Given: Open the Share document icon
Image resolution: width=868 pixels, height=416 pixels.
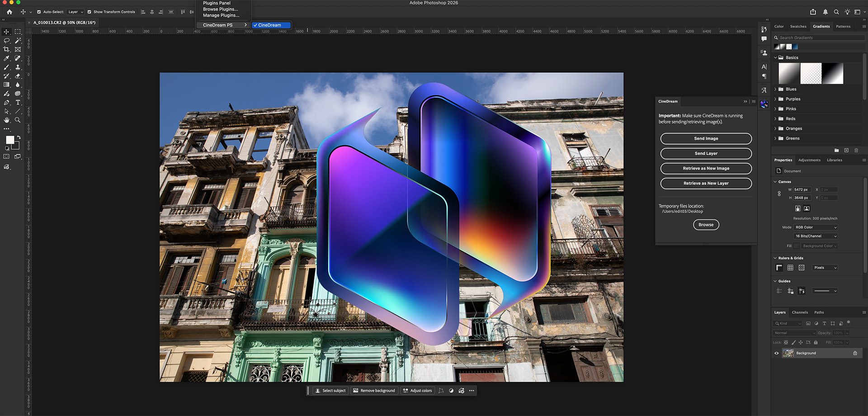Looking at the screenshot, I should point(813,12).
